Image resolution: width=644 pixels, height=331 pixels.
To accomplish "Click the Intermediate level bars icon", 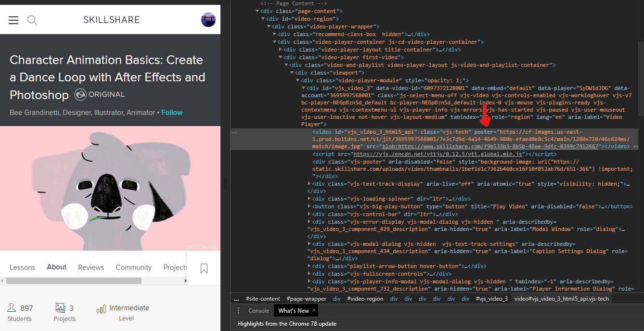I will (x=101, y=309).
